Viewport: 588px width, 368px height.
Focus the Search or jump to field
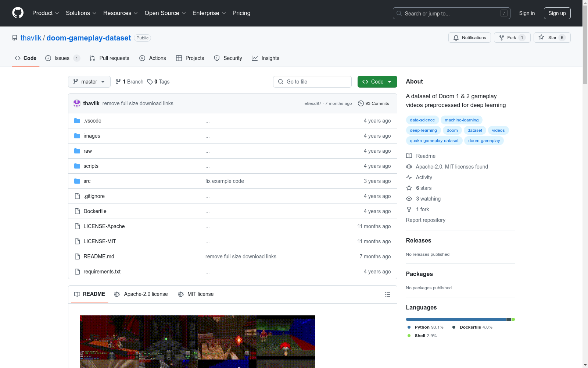pyautogui.click(x=452, y=13)
